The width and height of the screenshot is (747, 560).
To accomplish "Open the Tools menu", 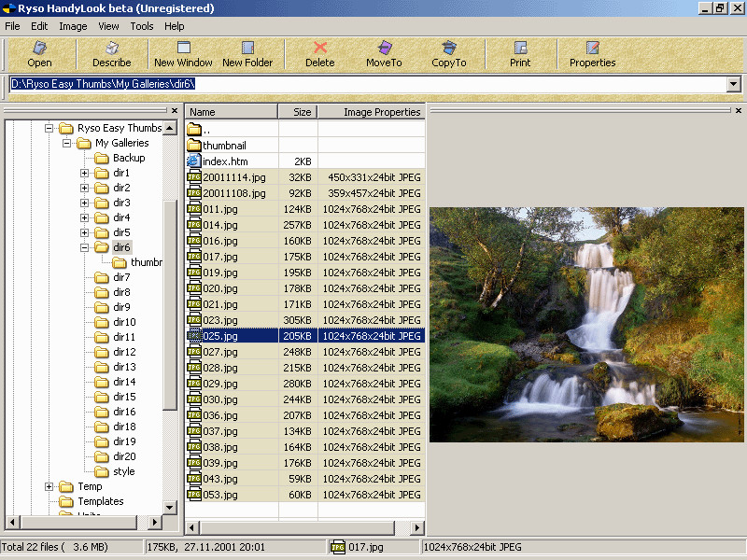I will [x=142, y=26].
